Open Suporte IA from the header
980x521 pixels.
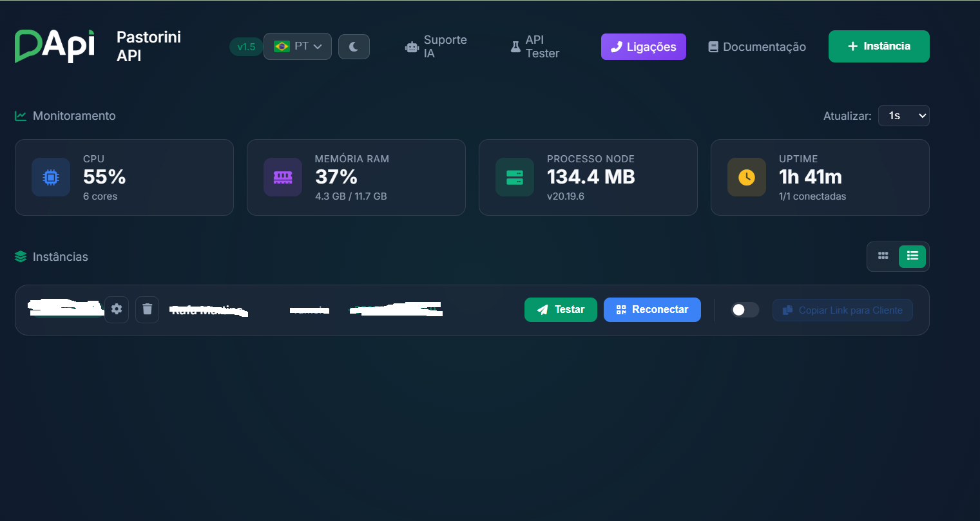pos(436,46)
